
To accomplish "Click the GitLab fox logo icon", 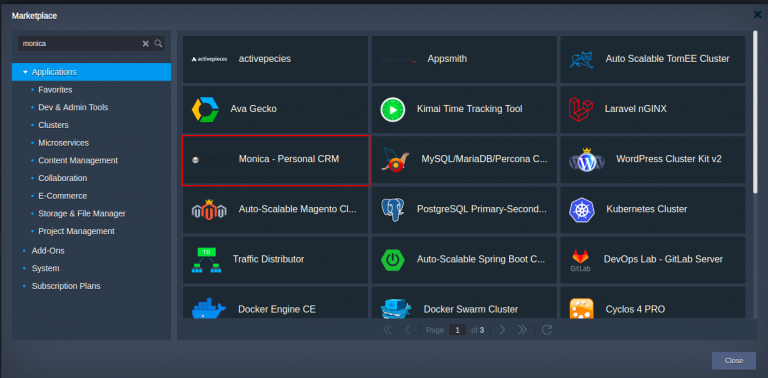I will (580, 260).
